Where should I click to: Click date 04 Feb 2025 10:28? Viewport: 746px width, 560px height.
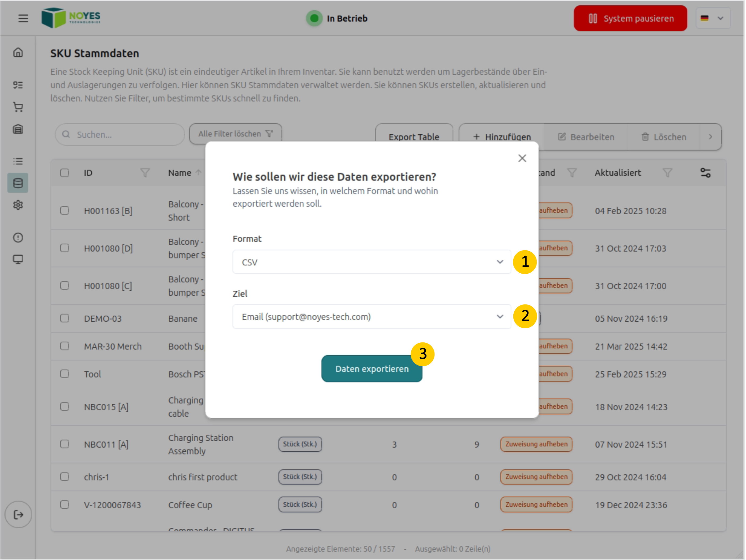tap(631, 211)
